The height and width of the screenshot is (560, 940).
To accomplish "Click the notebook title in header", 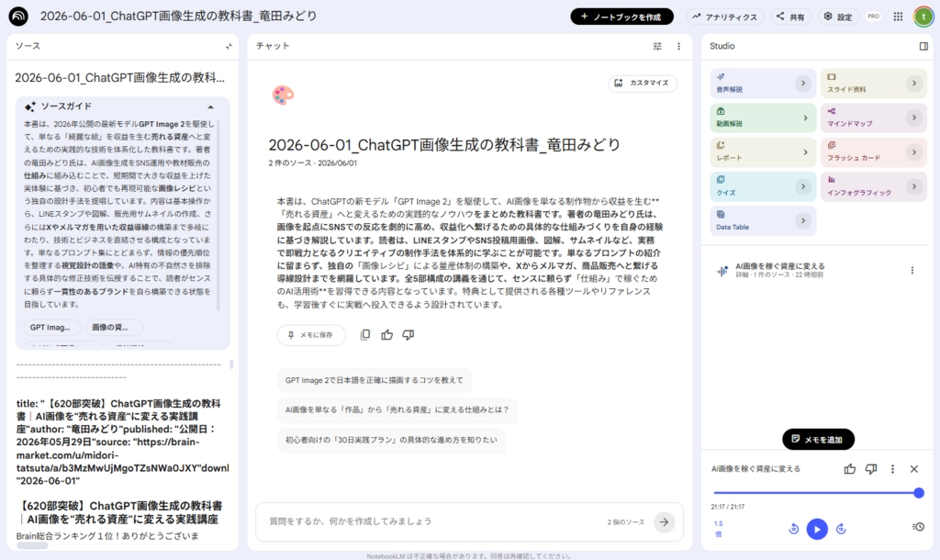I will 178,17.
